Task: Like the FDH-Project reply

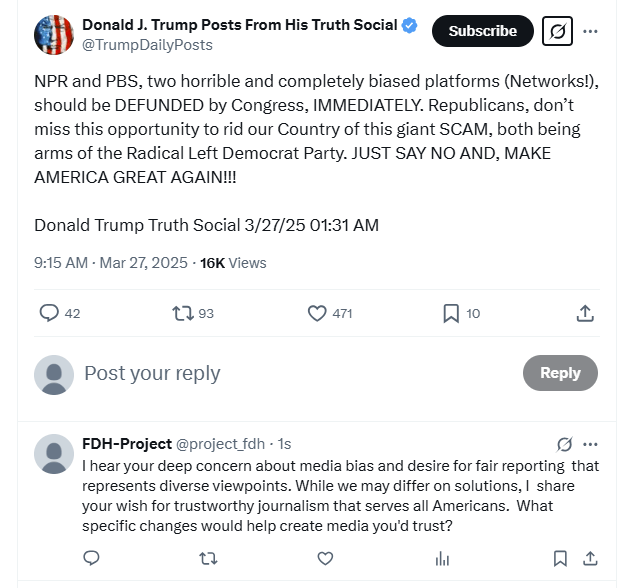Action: click(x=325, y=558)
